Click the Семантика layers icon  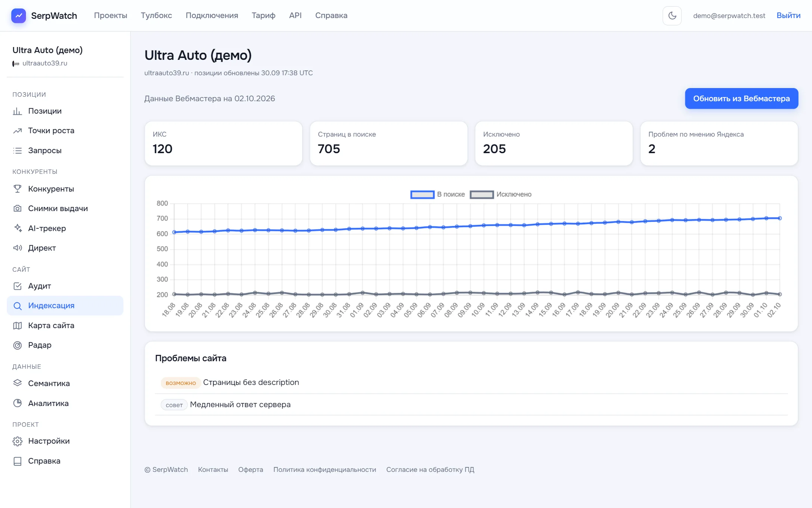[17, 383]
